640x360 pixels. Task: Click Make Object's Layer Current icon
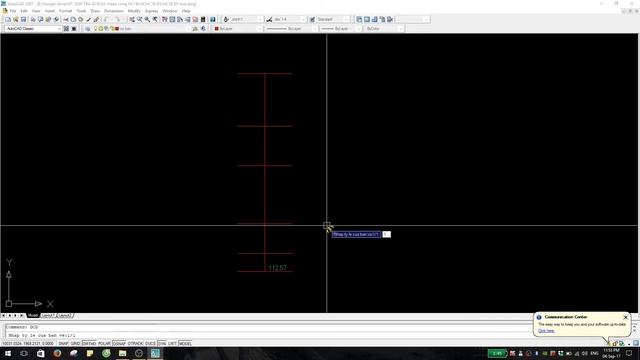(x=195, y=29)
